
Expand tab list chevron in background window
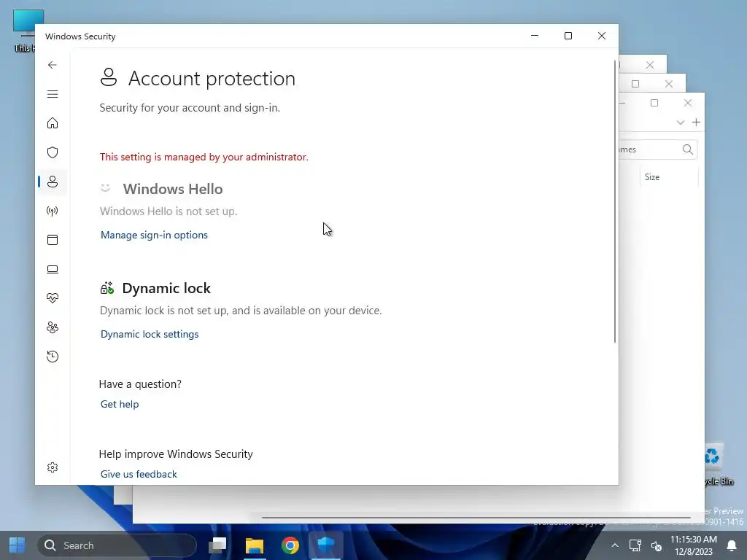click(681, 122)
